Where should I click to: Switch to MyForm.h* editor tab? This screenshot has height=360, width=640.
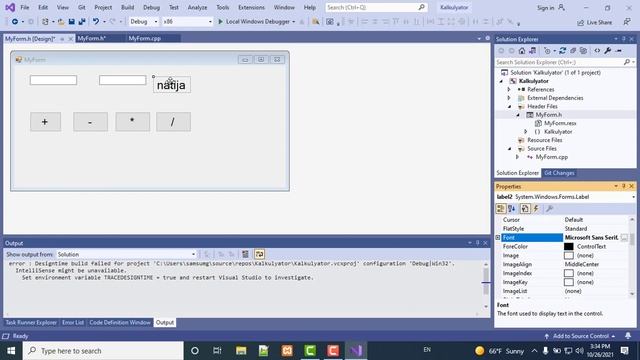pyautogui.click(x=91, y=38)
